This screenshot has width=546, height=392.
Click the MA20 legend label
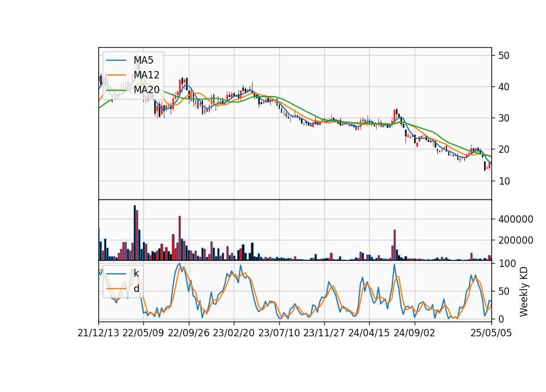pyautogui.click(x=146, y=90)
